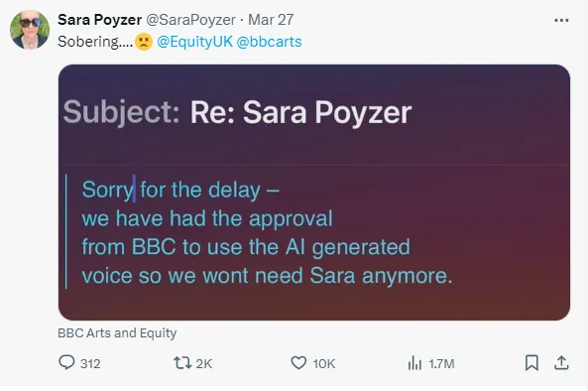Click the Sobering tweet text
The image size is (588, 391).
click(95, 42)
